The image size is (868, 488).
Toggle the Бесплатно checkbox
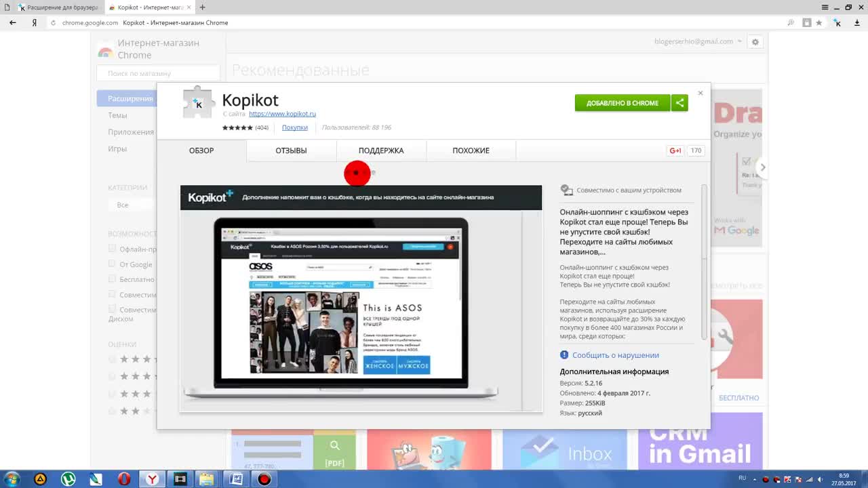(x=113, y=279)
